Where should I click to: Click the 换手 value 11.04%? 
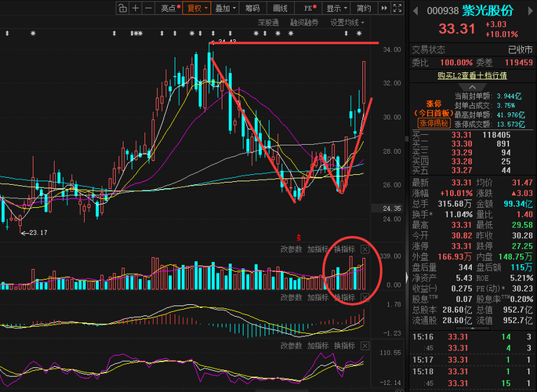(459, 215)
